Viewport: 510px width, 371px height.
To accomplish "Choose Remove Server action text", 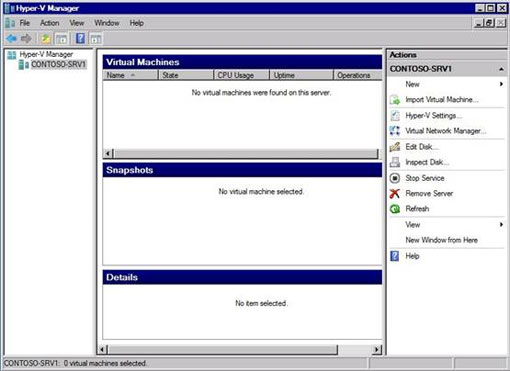I will pos(429,193).
